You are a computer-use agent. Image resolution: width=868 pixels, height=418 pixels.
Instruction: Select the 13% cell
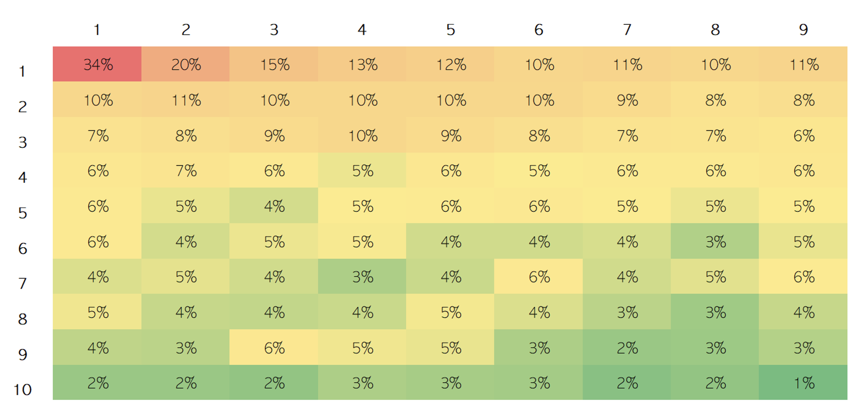pos(362,64)
